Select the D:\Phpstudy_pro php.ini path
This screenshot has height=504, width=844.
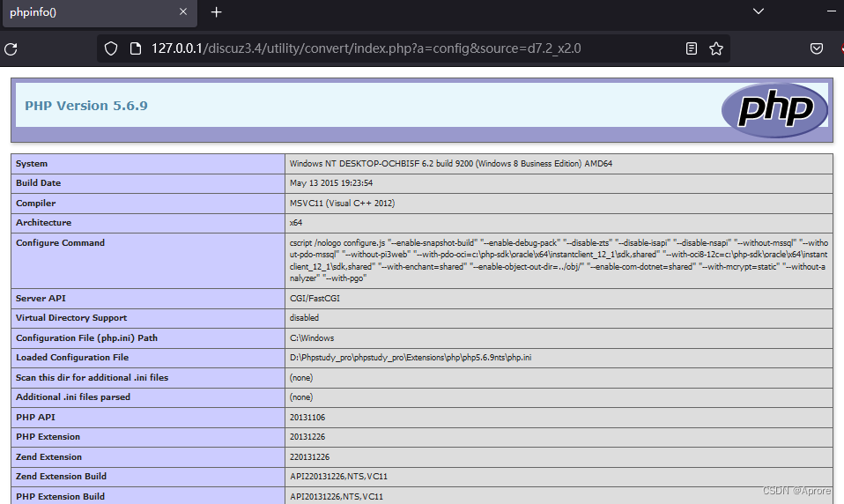tap(411, 358)
